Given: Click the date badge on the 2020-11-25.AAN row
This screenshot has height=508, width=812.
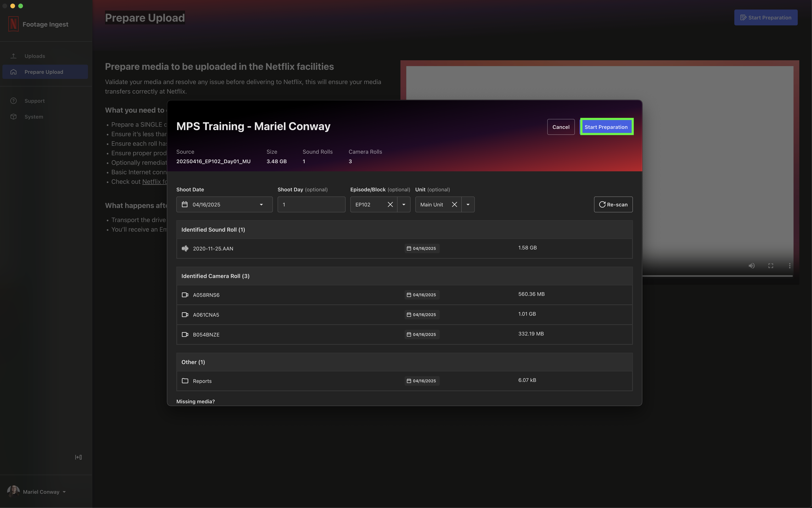Looking at the screenshot, I should 422,248.
